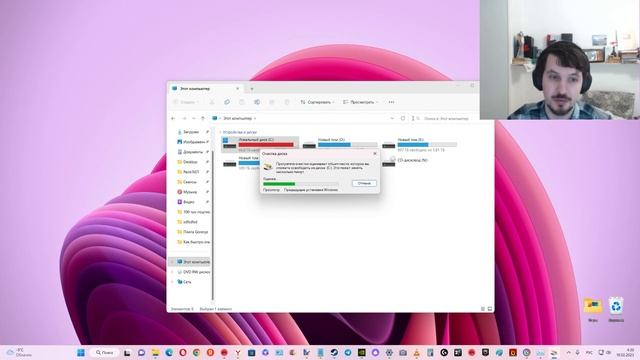Open Музыка in the sidebar

(x=190, y=192)
